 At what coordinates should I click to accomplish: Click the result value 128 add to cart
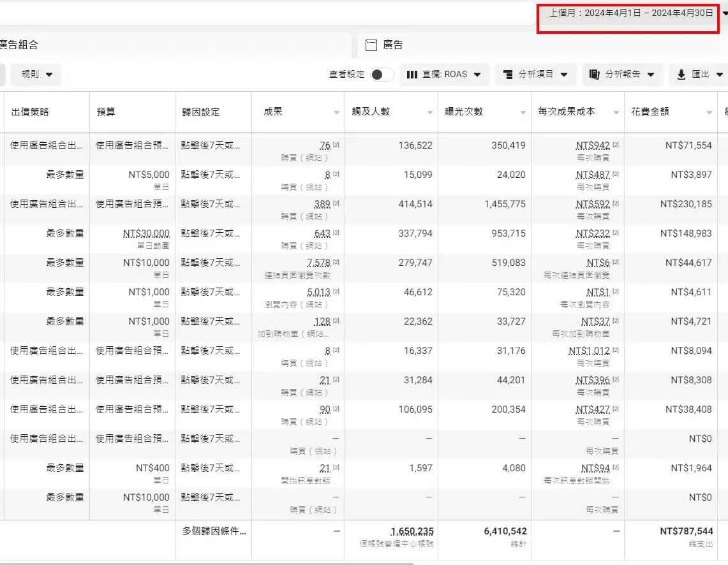click(322, 321)
